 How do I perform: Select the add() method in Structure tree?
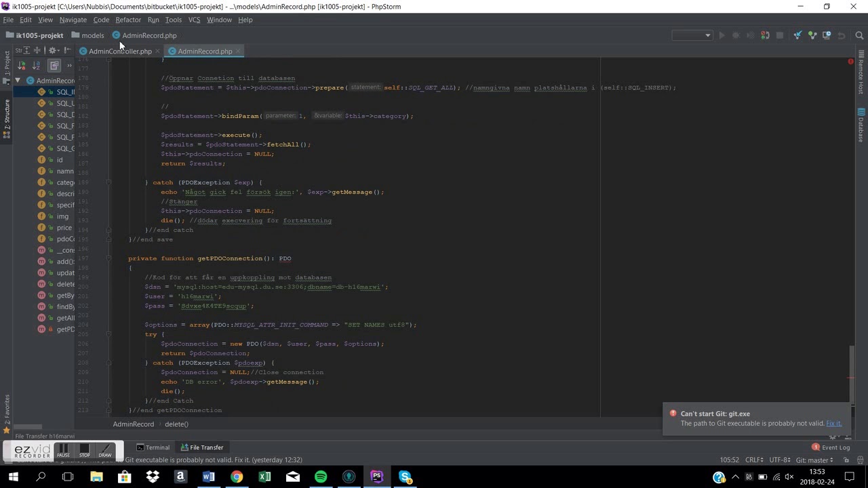tap(56, 262)
